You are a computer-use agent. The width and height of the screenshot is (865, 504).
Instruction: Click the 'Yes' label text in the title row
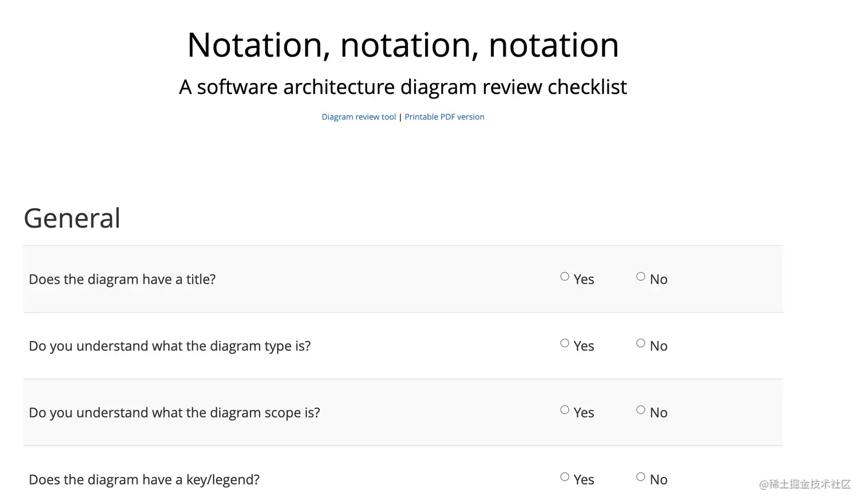tap(584, 280)
